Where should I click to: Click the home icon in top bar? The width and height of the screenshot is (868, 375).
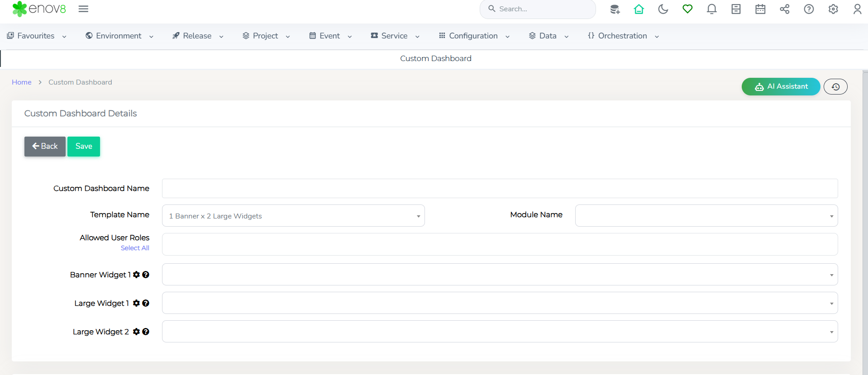(639, 9)
